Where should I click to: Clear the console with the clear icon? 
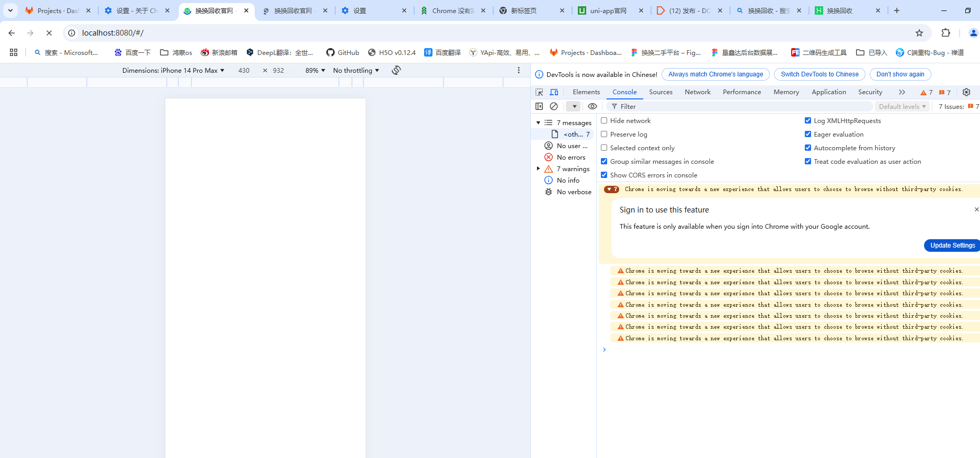tap(554, 106)
